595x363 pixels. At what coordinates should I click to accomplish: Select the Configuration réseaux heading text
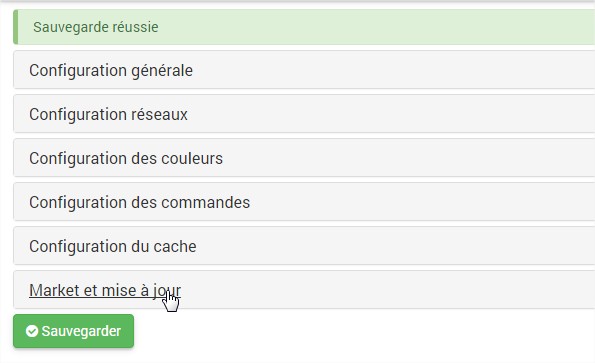click(x=109, y=115)
